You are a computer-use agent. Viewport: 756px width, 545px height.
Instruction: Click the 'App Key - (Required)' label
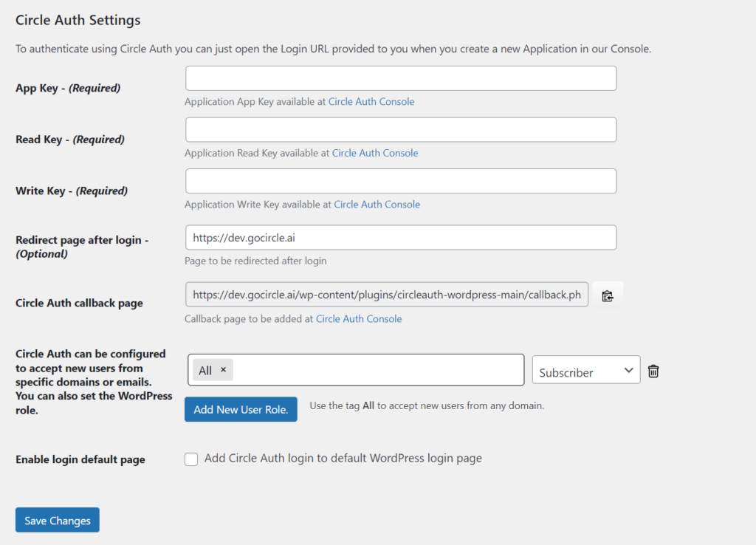(68, 89)
